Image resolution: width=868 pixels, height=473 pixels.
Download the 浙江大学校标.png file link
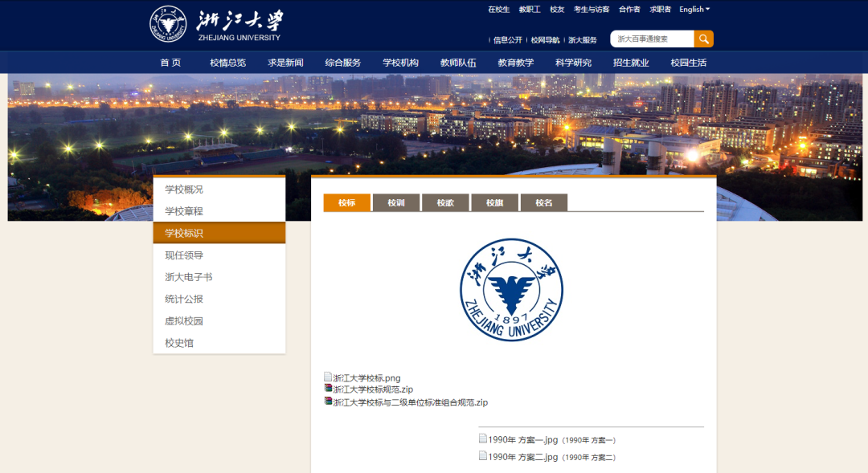(366, 378)
